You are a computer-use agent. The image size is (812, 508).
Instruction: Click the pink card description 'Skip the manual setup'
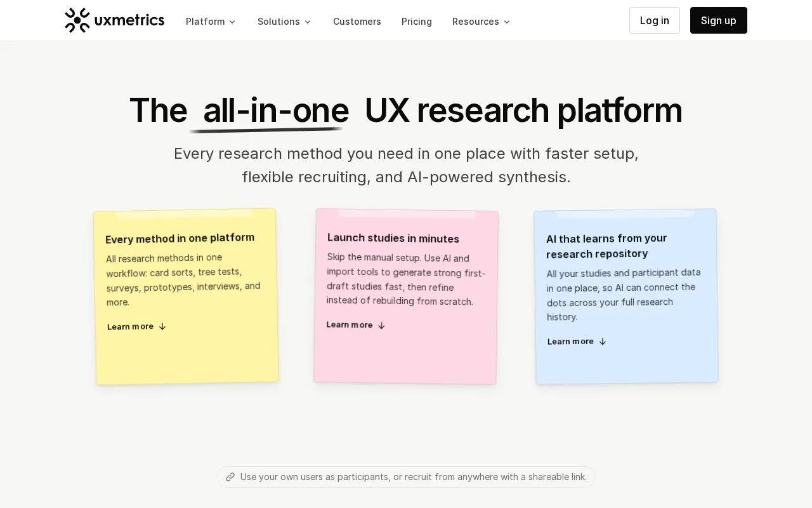406,279
